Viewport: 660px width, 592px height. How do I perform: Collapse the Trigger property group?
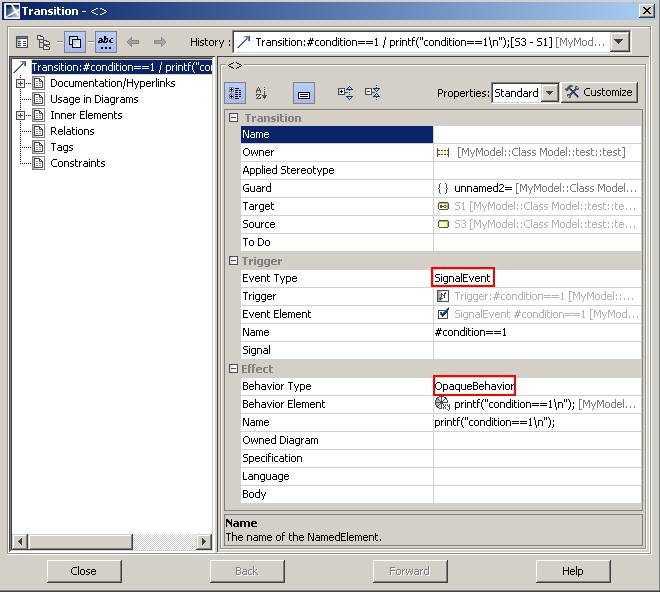[234, 261]
